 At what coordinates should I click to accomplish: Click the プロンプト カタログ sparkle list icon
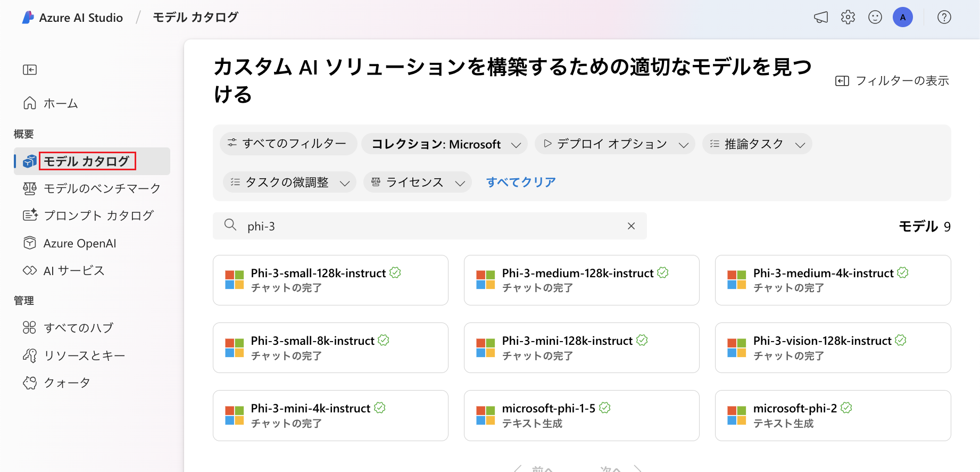click(30, 215)
